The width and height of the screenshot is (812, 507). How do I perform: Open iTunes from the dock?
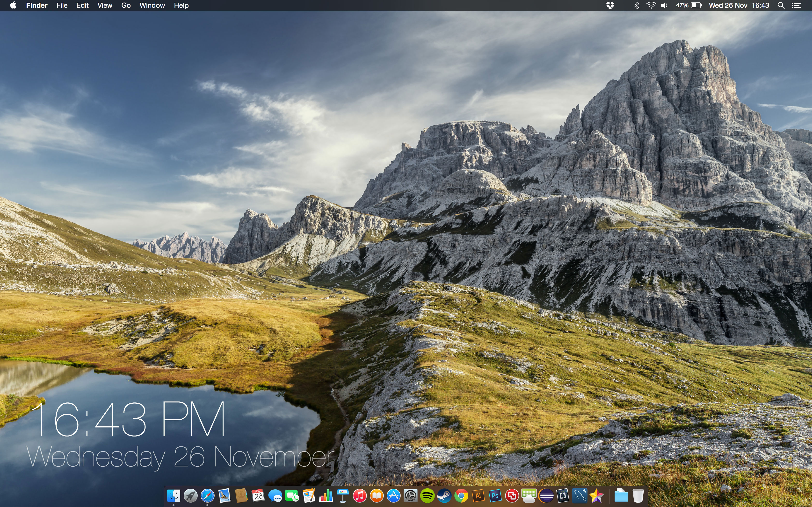(360, 496)
